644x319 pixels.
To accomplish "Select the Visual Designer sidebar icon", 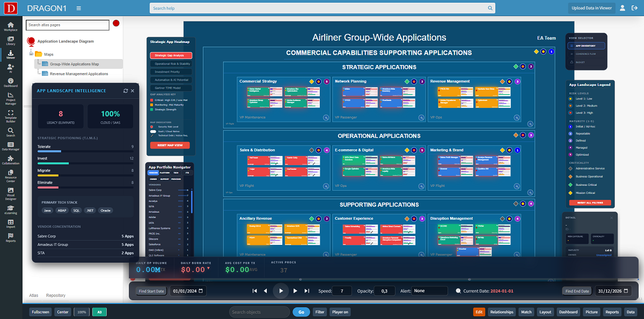I will [10, 190].
